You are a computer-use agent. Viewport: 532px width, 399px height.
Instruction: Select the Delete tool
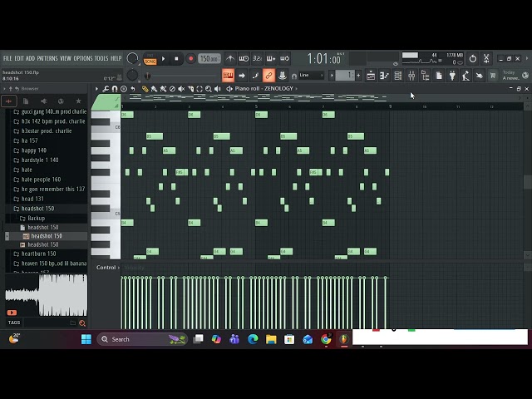coord(172,89)
